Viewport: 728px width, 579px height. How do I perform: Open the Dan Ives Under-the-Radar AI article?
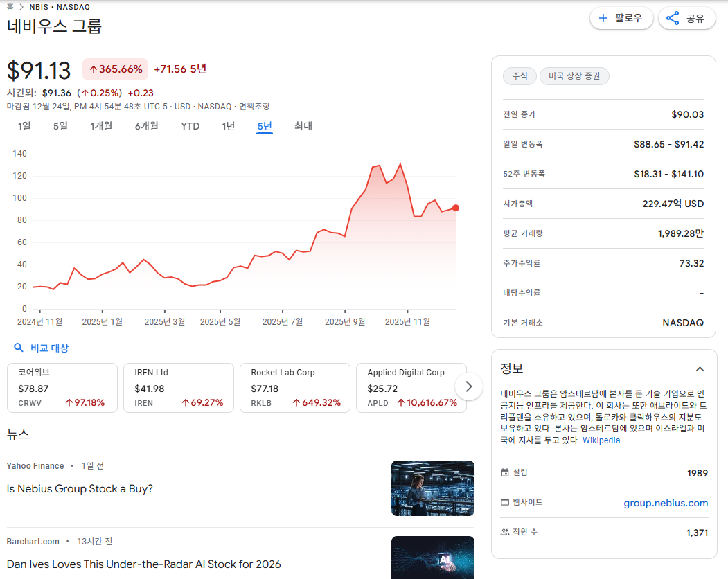(143, 564)
